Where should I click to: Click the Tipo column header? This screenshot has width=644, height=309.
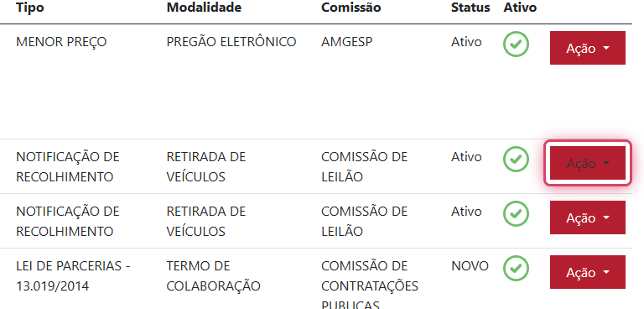tap(30, 8)
